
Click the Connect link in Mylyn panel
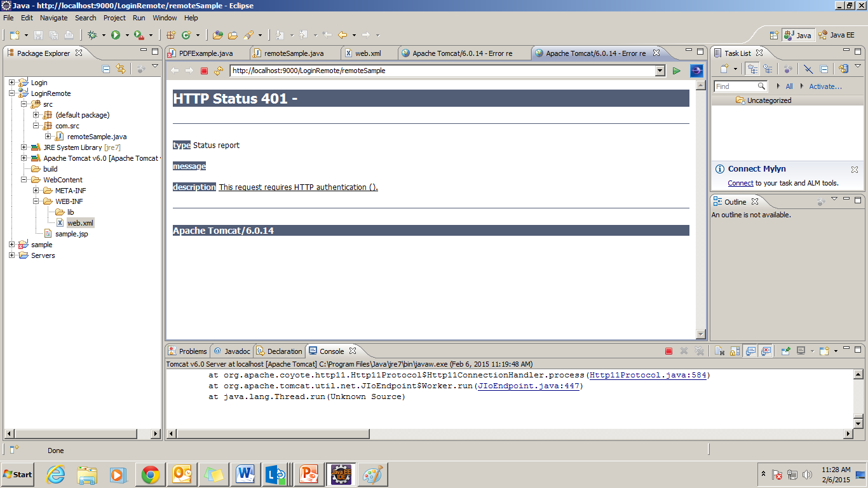coord(740,183)
